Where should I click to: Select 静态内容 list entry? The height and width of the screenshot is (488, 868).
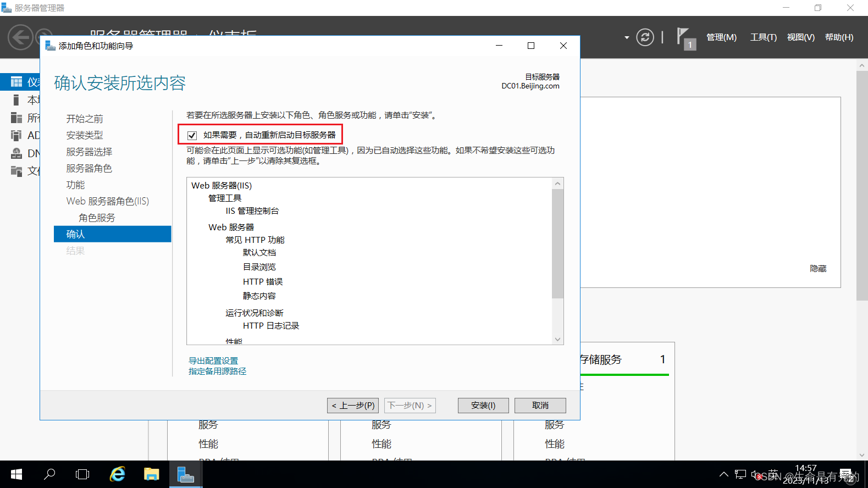point(259,296)
